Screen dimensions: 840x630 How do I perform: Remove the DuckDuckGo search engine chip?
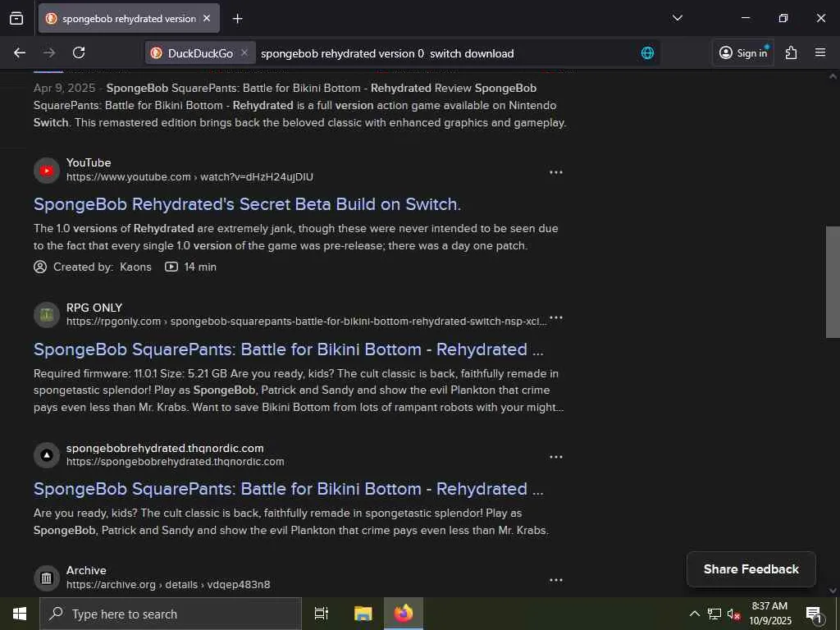(244, 52)
